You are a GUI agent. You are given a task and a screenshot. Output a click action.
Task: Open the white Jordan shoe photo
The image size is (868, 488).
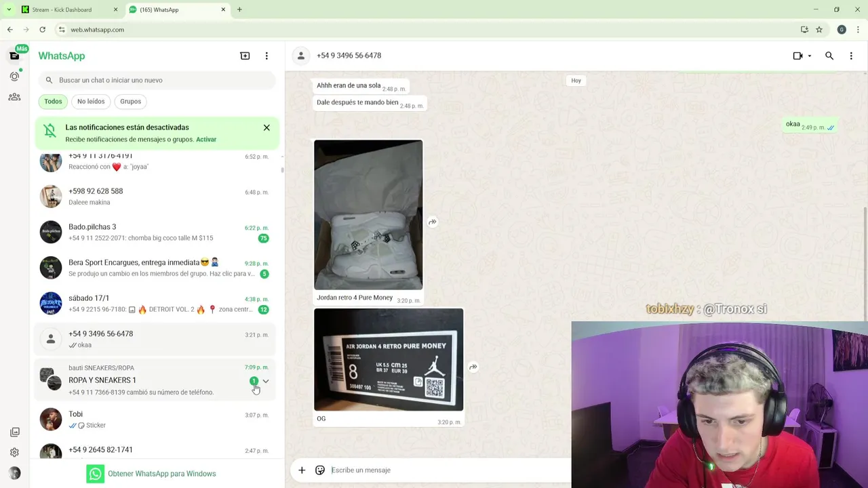coord(368,215)
